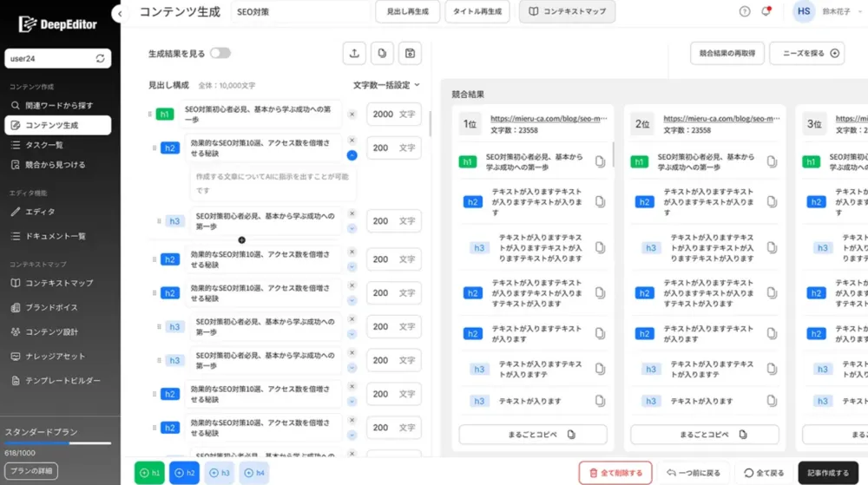Expand the third h2 row using its down chevron
This screenshot has height=485, width=868.
point(352,300)
